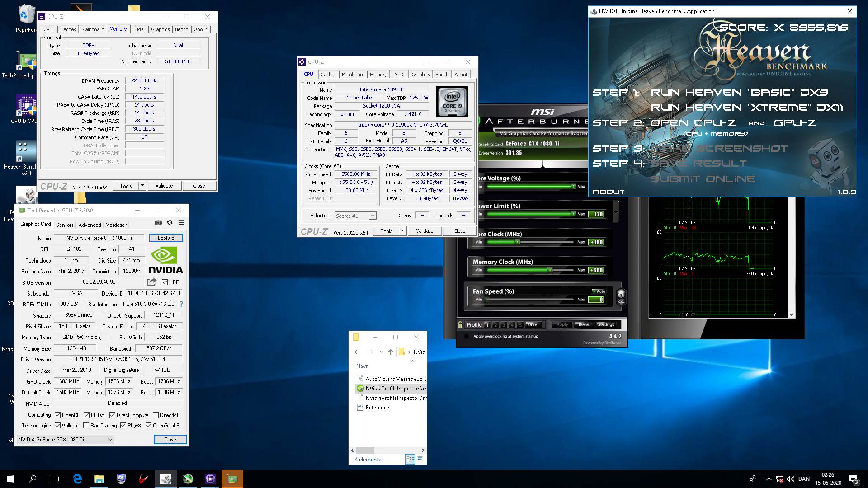
Task: Open the GPU-Z hamburger menu
Action: pos(181,222)
